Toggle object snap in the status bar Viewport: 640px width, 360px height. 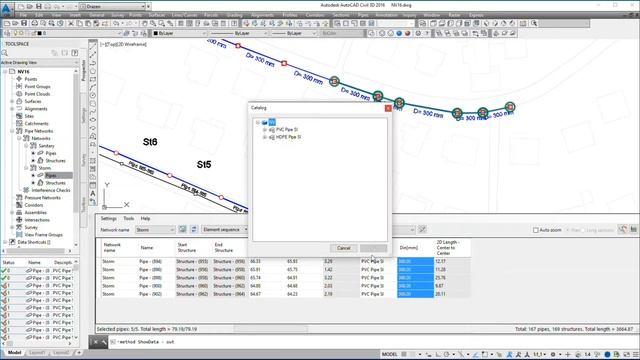(484, 354)
